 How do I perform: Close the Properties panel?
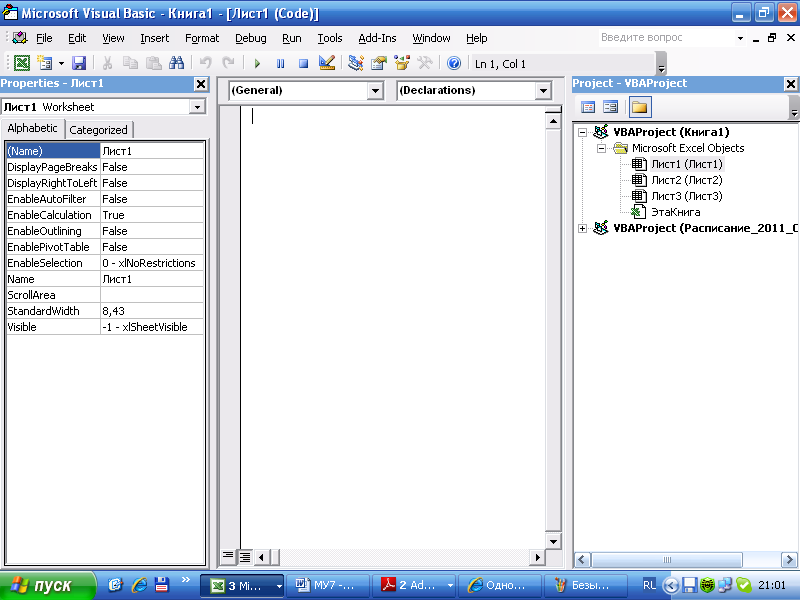pyautogui.click(x=201, y=84)
